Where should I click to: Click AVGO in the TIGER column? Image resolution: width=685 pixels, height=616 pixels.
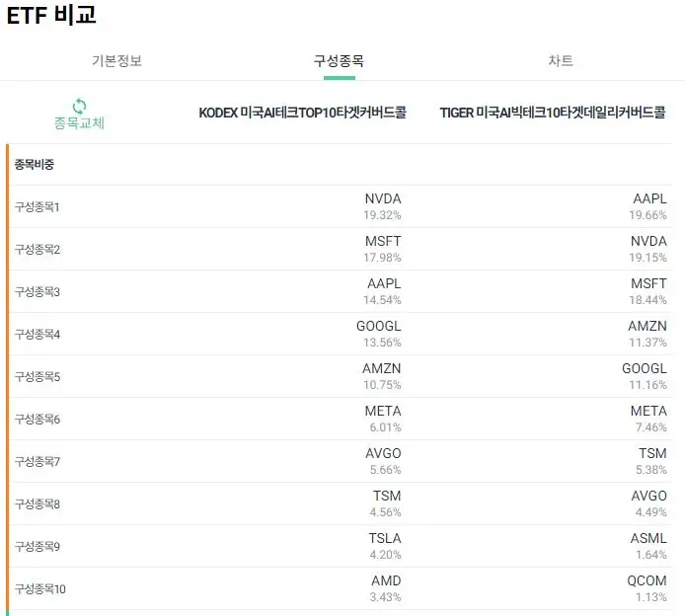click(x=648, y=496)
